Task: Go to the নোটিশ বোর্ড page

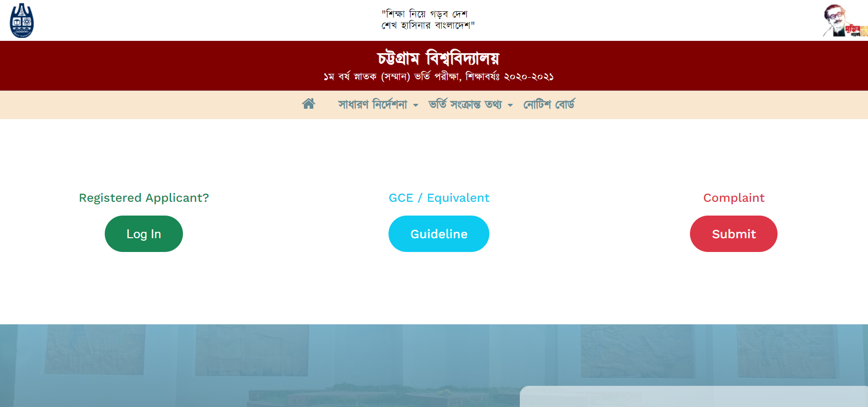Action: (x=549, y=104)
